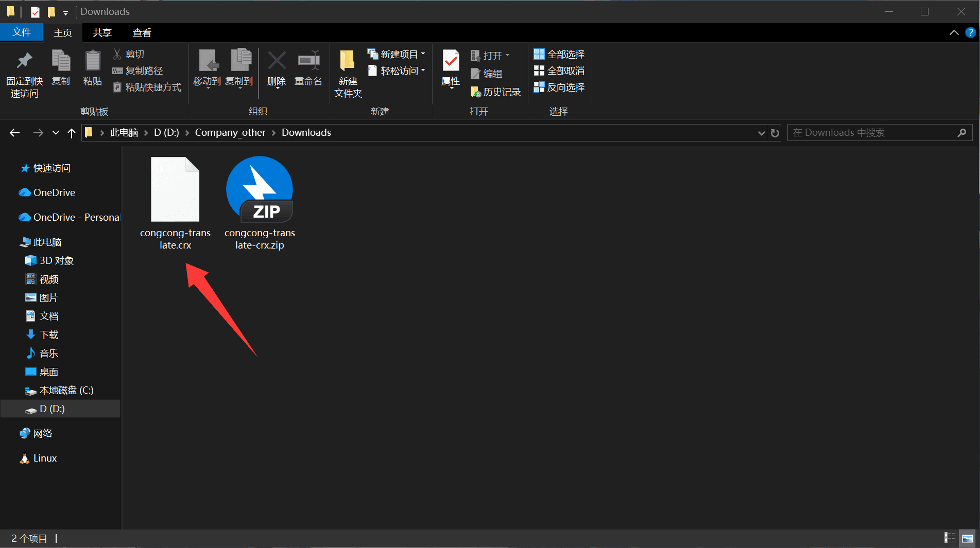Click Select All in the ribbon

point(559,54)
